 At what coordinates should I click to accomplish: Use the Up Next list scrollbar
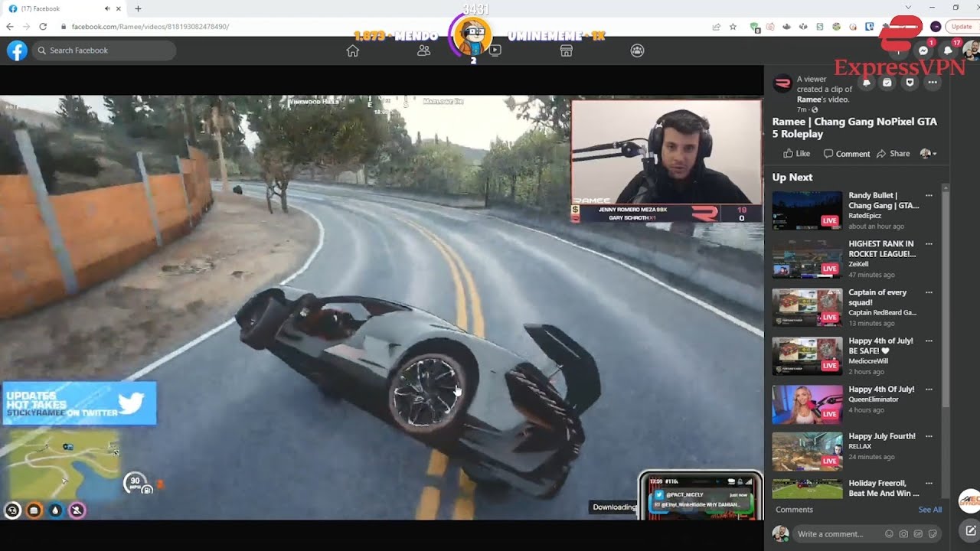(x=946, y=298)
